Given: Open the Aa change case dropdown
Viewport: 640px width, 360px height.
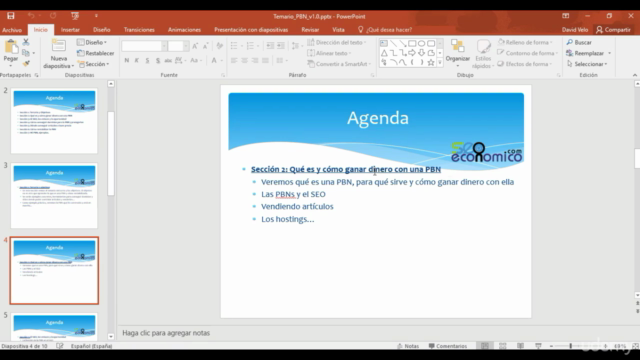Looking at the screenshot, I should point(196,60).
